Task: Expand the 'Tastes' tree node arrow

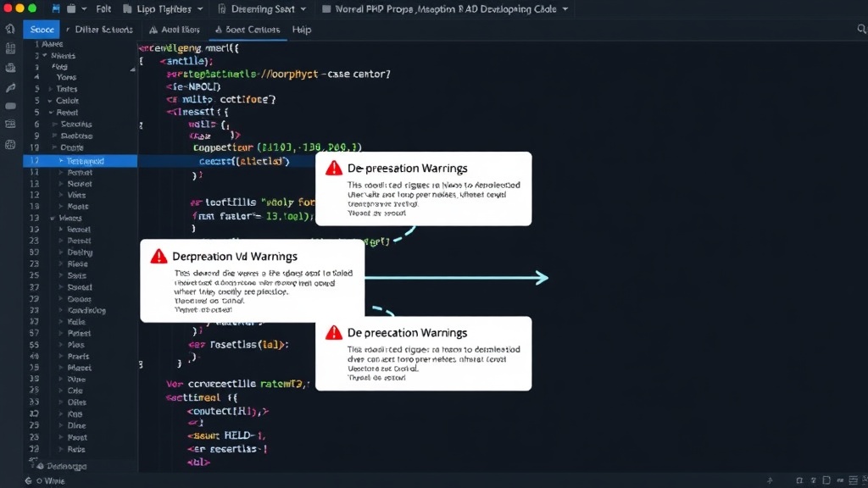Action: pyautogui.click(x=50, y=88)
